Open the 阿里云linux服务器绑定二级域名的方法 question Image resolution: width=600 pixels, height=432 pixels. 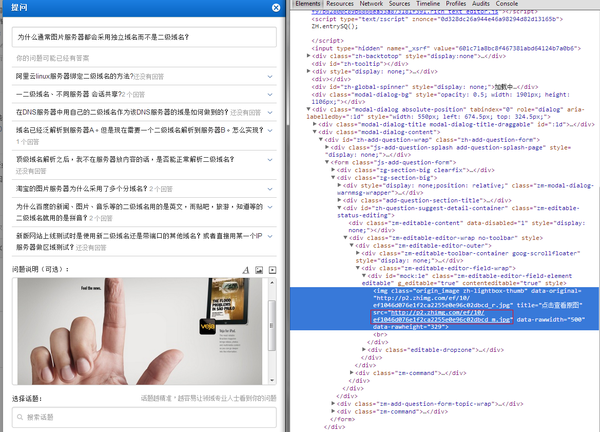(x=74, y=77)
